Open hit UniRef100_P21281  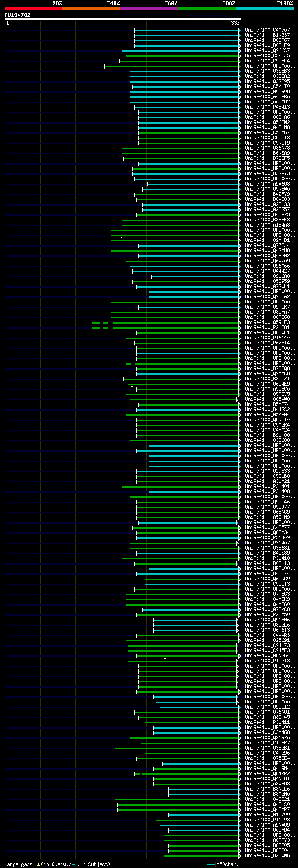coord(267,328)
